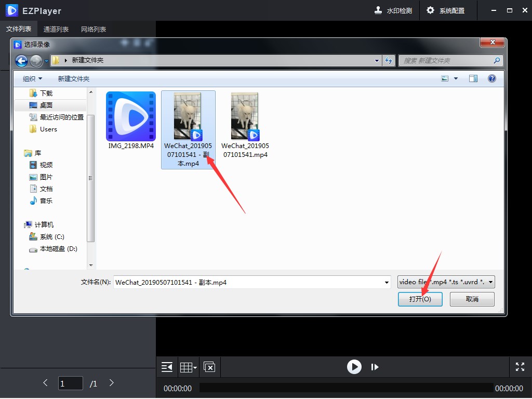Open the grid layout split-screen selector

coord(188,367)
